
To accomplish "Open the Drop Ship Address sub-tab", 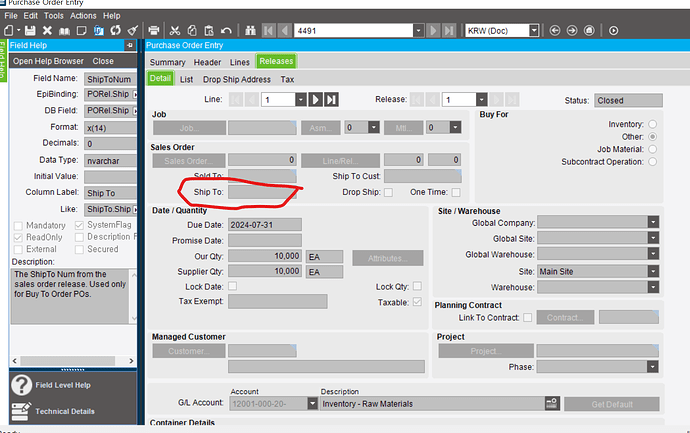I will tap(237, 80).
